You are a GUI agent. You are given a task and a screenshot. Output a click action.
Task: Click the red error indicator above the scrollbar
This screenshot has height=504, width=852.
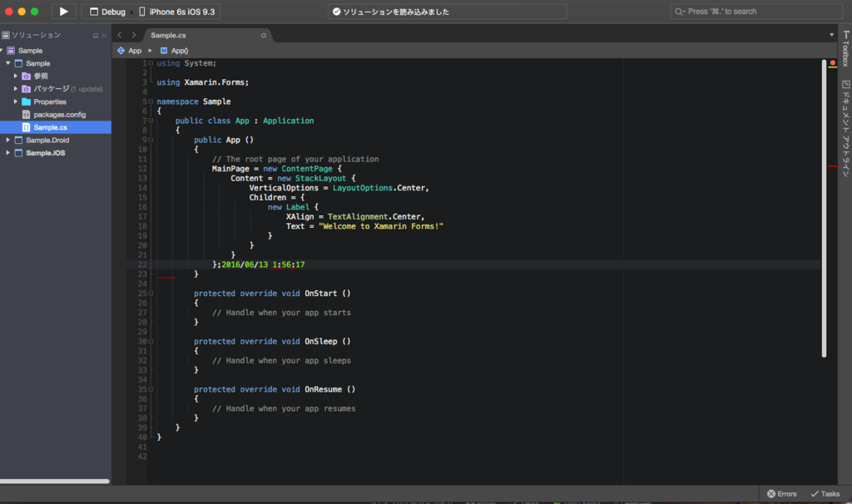click(x=832, y=63)
